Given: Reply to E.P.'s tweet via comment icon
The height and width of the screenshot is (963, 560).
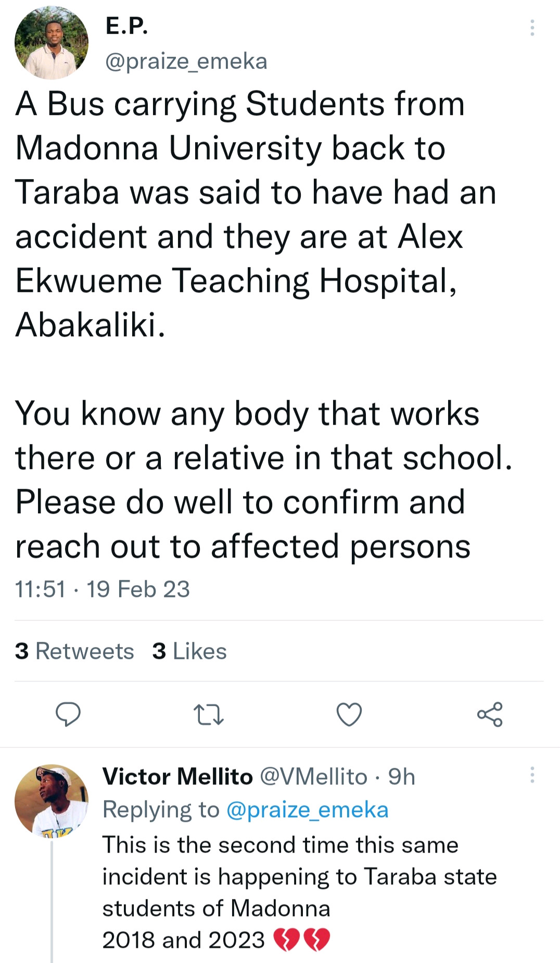Looking at the screenshot, I should coord(68,714).
